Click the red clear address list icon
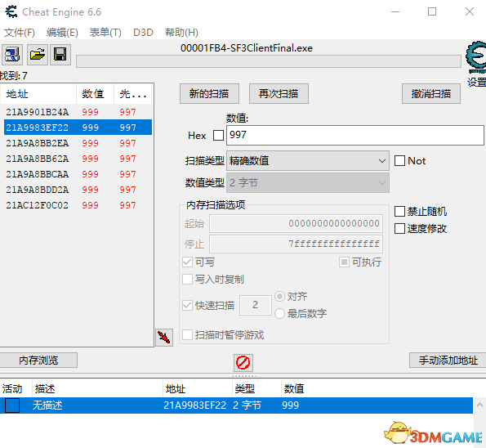486x448 pixels. click(243, 362)
